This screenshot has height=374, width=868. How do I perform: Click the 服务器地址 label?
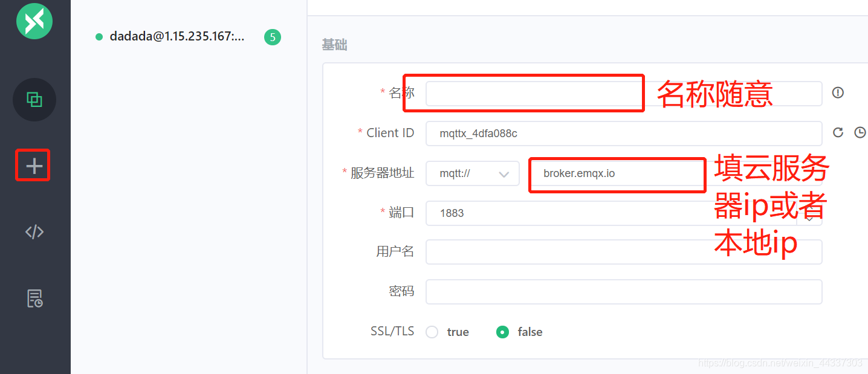pyautogui.click(x=382, y=173)
